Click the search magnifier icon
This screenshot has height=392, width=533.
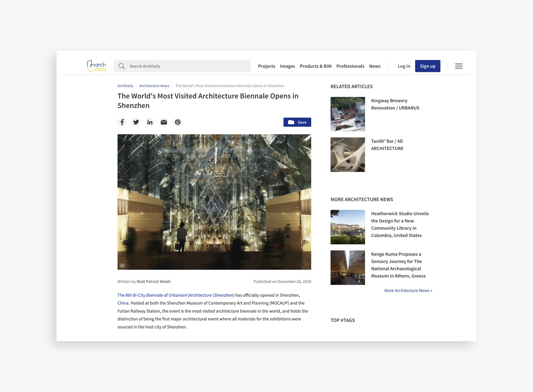[122, 66]
